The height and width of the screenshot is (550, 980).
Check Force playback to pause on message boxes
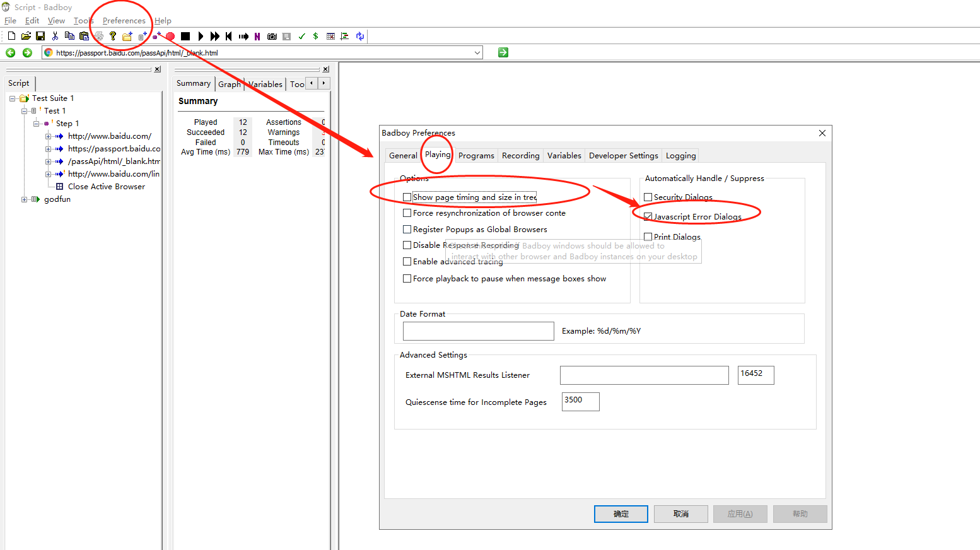(x=407, y=279)
